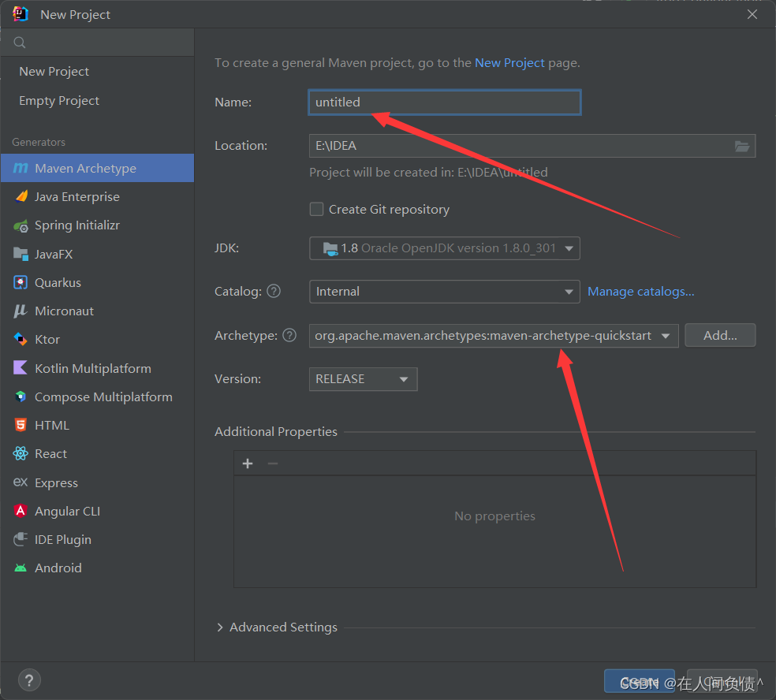Click the Java Enterprise icon

click(x=21, y=197)
